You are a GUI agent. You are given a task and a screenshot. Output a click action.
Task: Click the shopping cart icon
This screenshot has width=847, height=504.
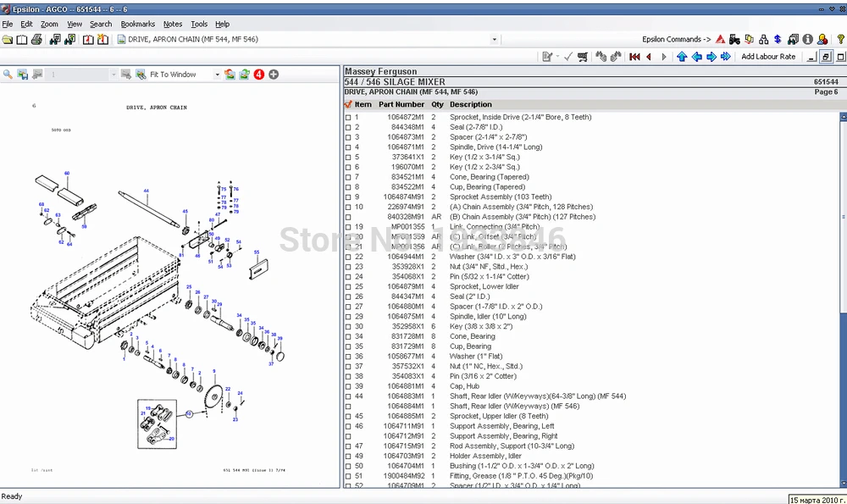click(x=583, y=57)
